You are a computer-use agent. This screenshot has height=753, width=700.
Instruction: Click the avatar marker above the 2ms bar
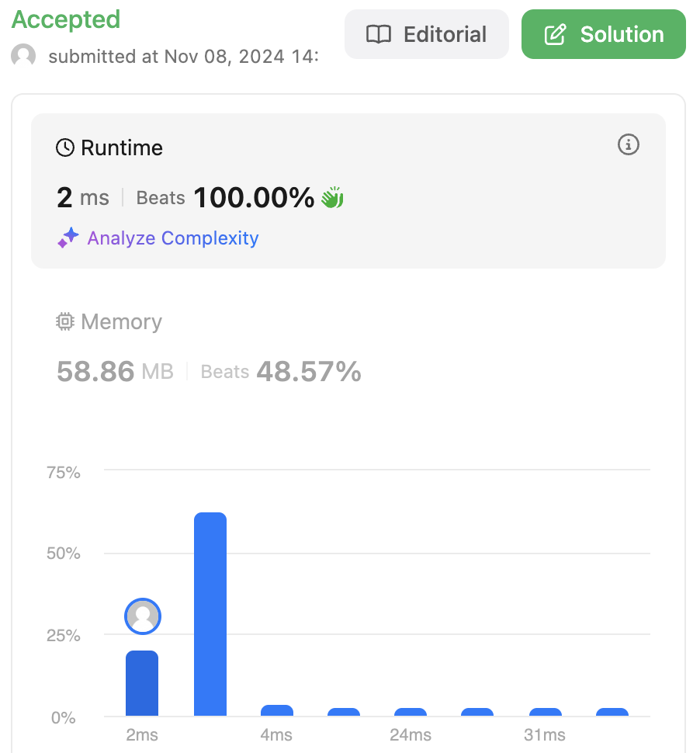point(142,616)
